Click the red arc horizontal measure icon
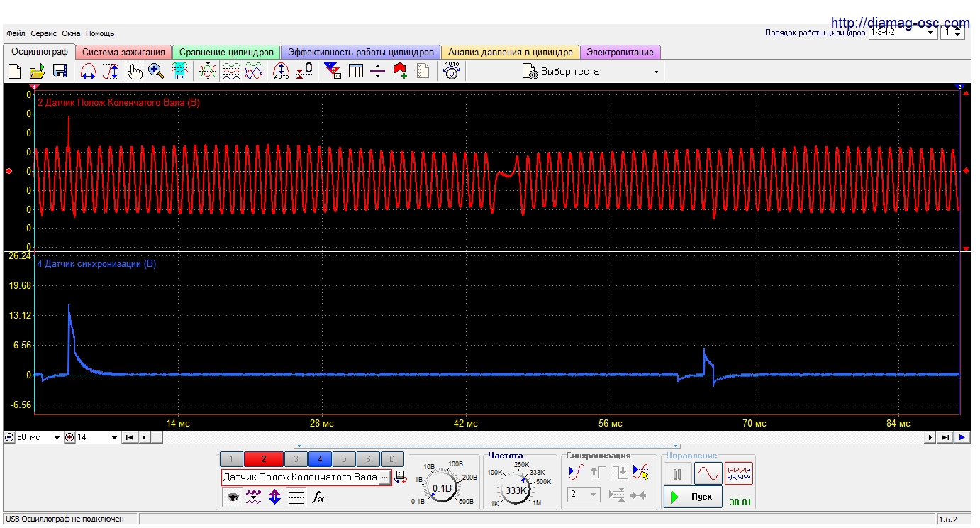This screenshot has width=980, height=528. pos(89,71)
